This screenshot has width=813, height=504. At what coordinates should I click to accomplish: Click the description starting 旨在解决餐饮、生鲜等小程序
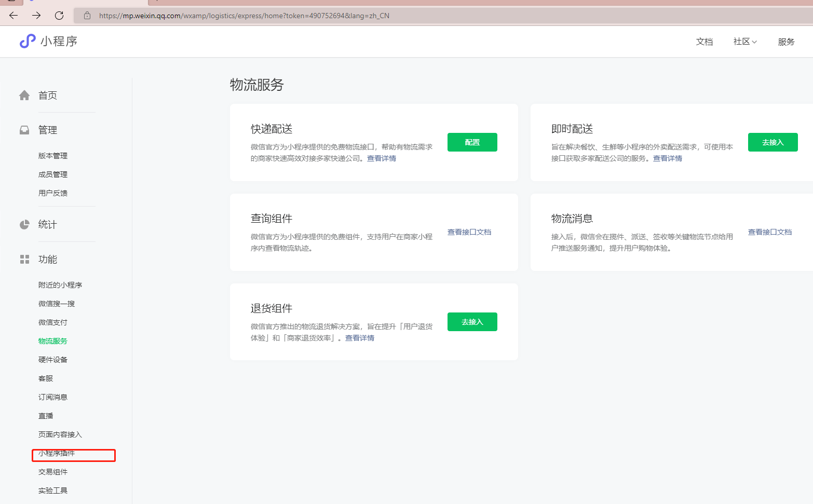coord(642,153)
